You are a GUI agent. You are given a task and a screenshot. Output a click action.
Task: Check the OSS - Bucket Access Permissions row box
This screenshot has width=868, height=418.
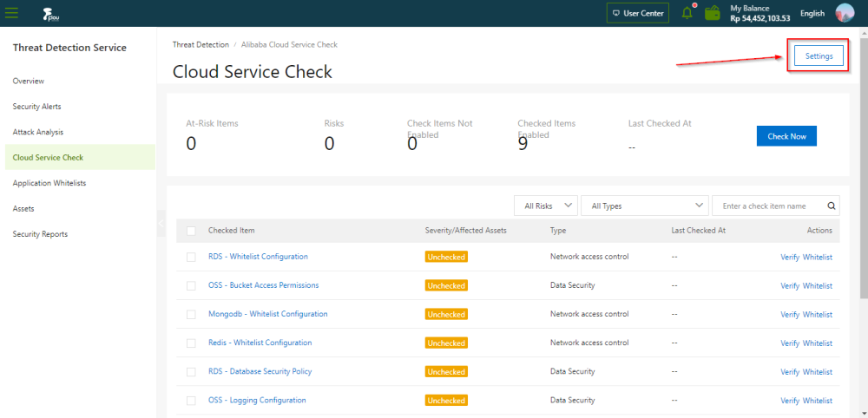pos(191,286)
